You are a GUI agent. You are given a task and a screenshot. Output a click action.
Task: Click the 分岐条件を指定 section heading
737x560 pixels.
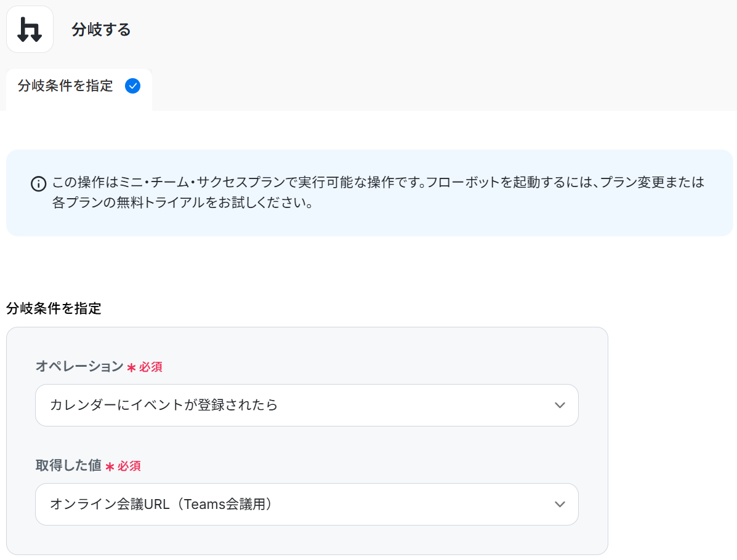click(54, 309)
